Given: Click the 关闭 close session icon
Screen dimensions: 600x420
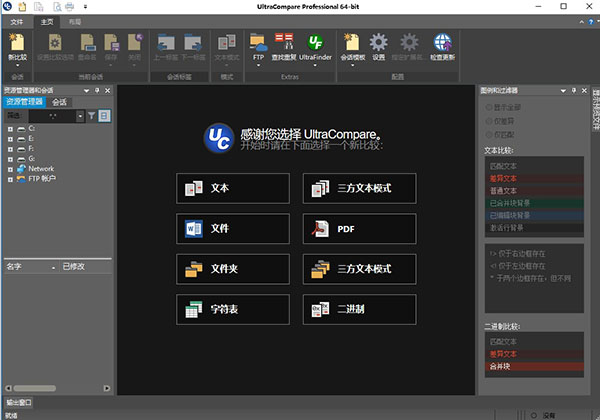Looking at the screenshot, I should [135, 42].
